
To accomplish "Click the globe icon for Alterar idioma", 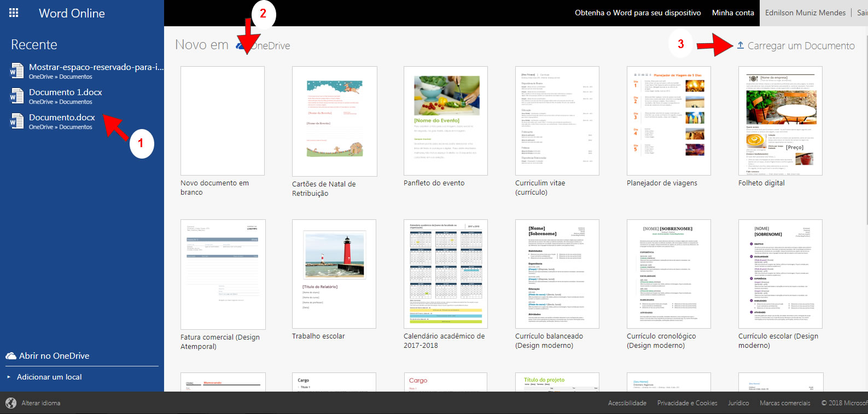I will click(x=11, y=403).
